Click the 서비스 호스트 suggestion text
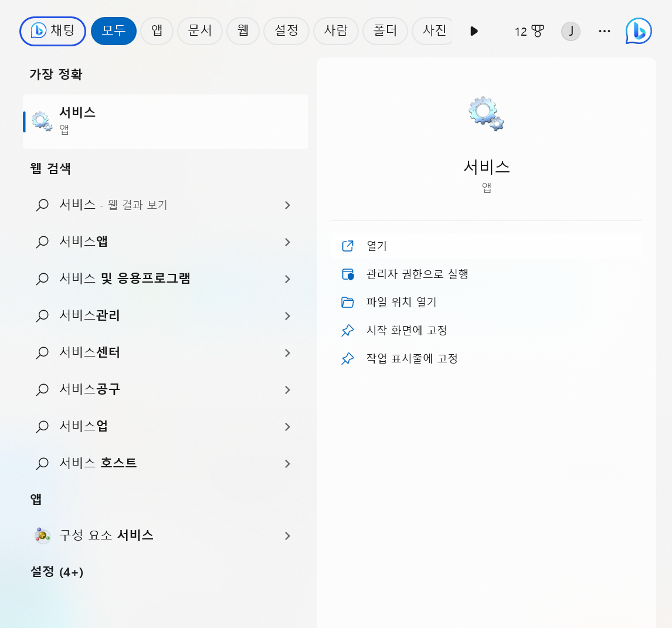Screen dimensions: 672x628 98,463
